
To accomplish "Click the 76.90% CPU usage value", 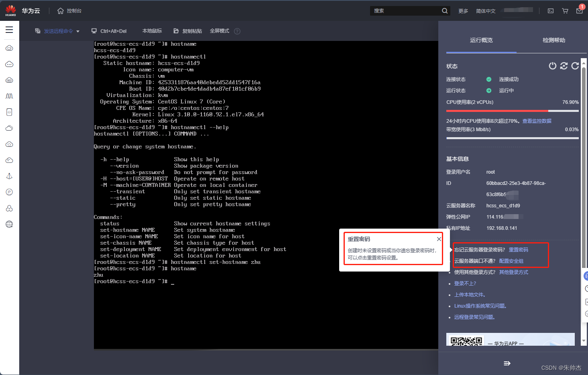I will pyautogui.click(x=570, y=102).
